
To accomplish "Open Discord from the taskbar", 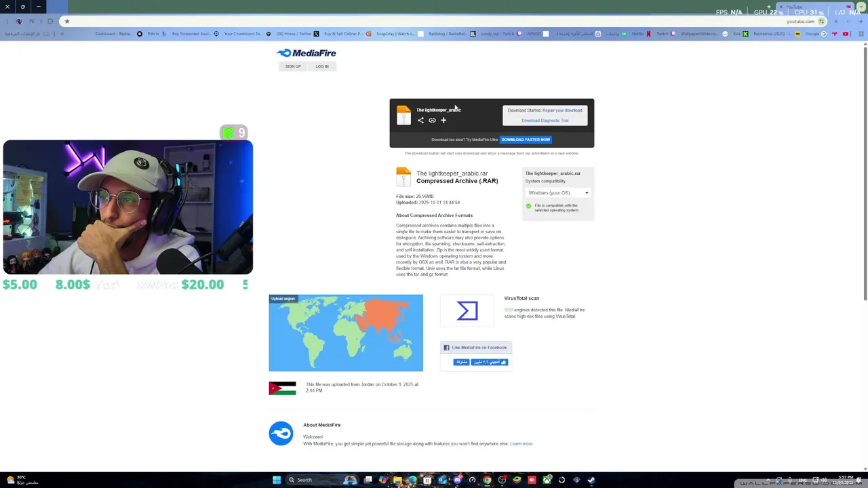I will [x=458, y=480].
